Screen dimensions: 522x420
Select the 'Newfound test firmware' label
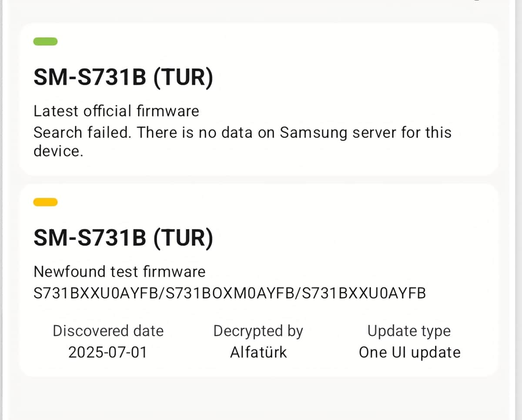coord(119,271)
